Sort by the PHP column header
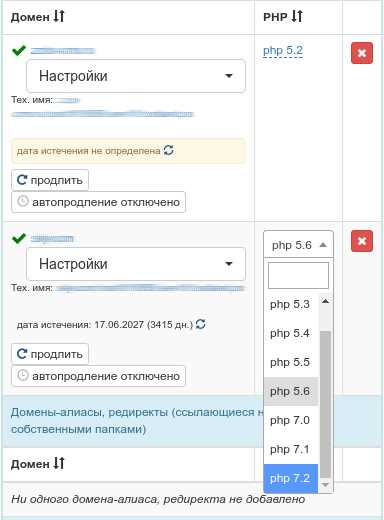384x520 pixels. click(x=283, y=17)
